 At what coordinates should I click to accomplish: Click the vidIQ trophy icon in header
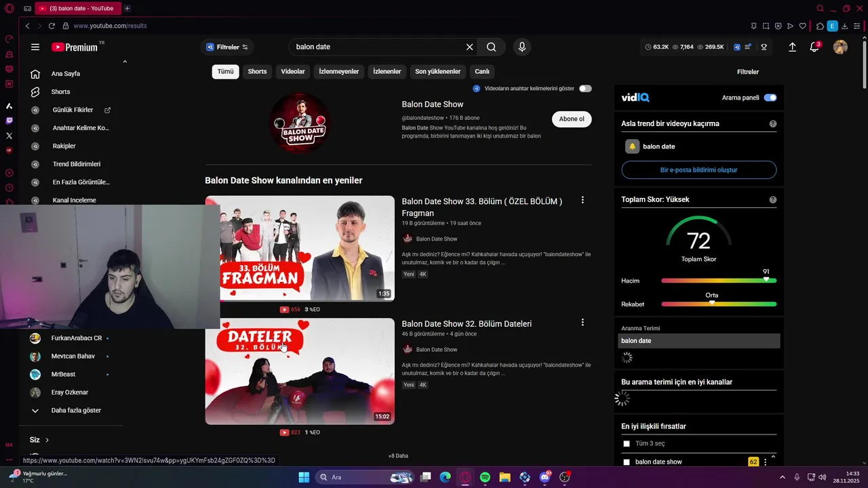(x=764, y=47)
